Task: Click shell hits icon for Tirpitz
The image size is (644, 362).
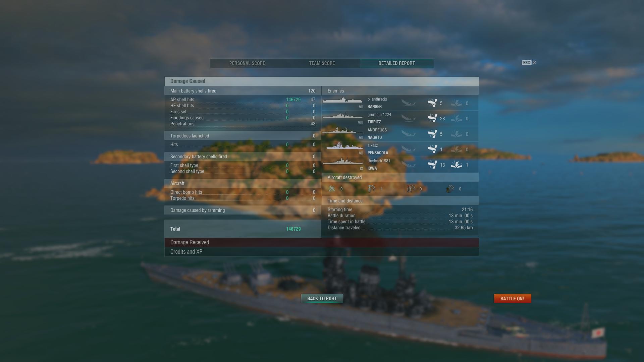Action: point(432,118)
